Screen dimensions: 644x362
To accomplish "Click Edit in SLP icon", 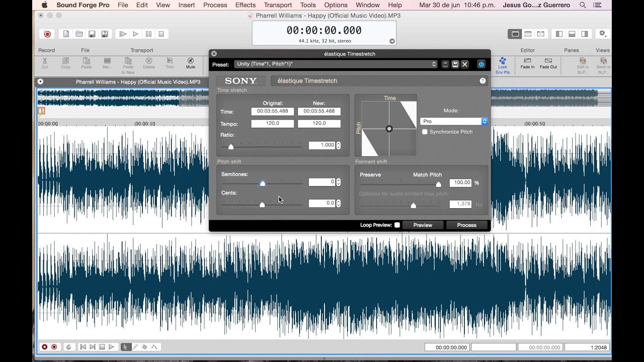I will [x=583, y=65].
